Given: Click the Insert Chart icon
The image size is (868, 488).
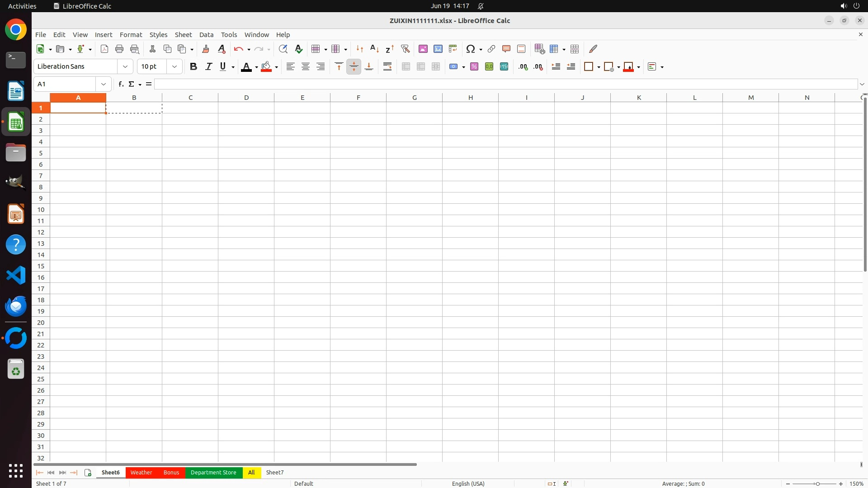Looking at the screenshot, I should (438, 49).
